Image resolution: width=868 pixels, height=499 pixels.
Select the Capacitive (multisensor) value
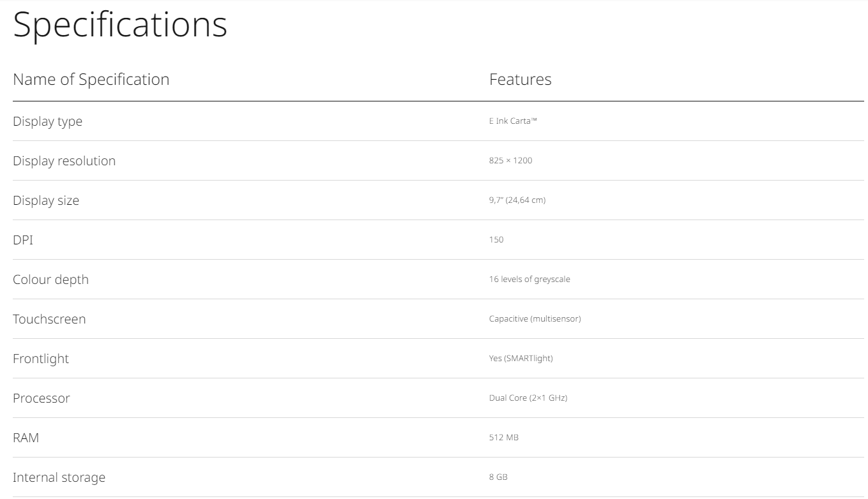pyautogui.click(x=535, y=319)
